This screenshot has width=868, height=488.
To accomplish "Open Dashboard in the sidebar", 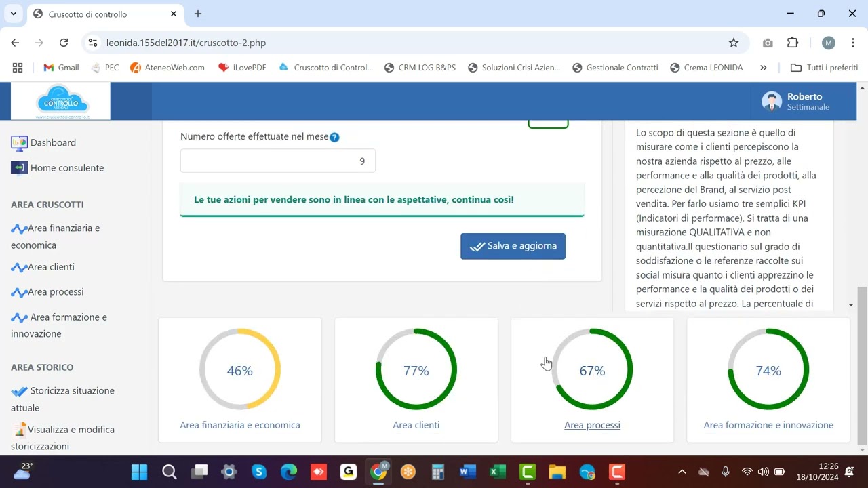I will [52, 143].
